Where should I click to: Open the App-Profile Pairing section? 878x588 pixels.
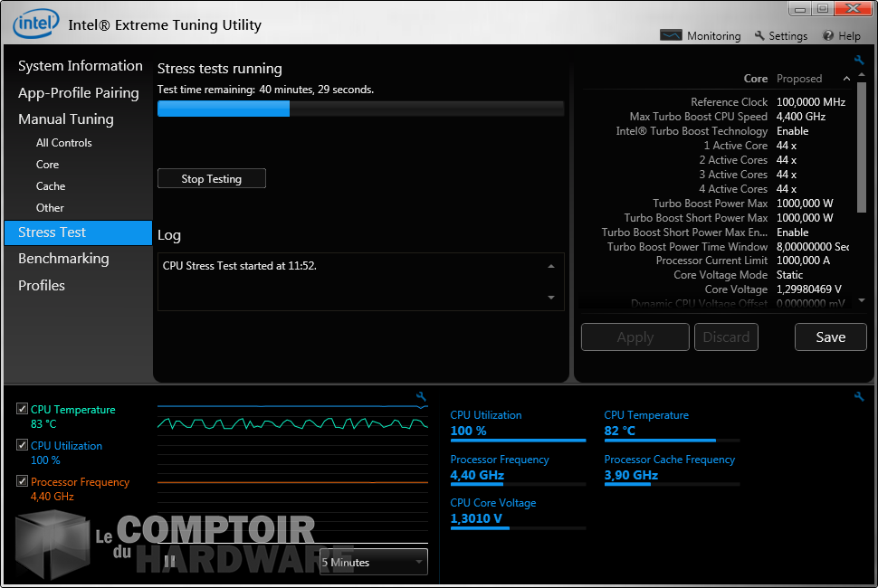79,92
